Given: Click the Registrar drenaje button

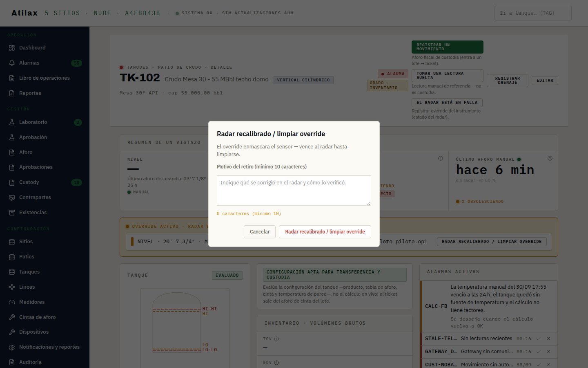Looking at the screenshot, I should tap(508, 81).
